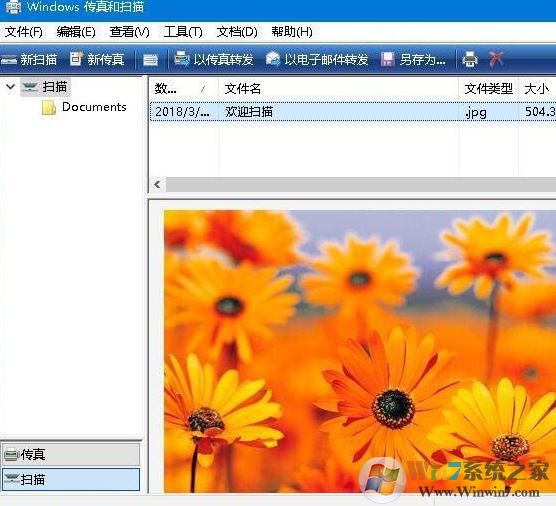The height and width of the screenshot is (506, 556).
Task: Open the 文件(F) menu
Action: pos(24,32)
